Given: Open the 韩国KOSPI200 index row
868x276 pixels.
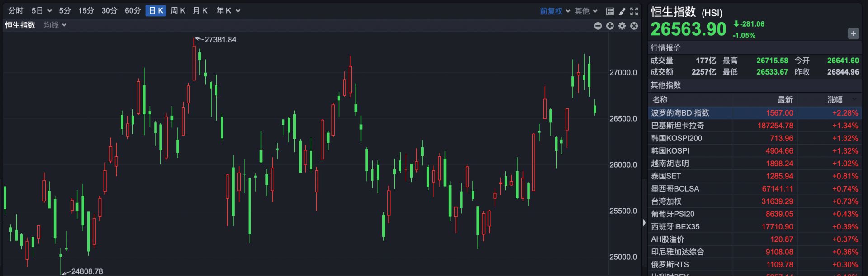Looking at the screenshot, I should tap(676, 138).
